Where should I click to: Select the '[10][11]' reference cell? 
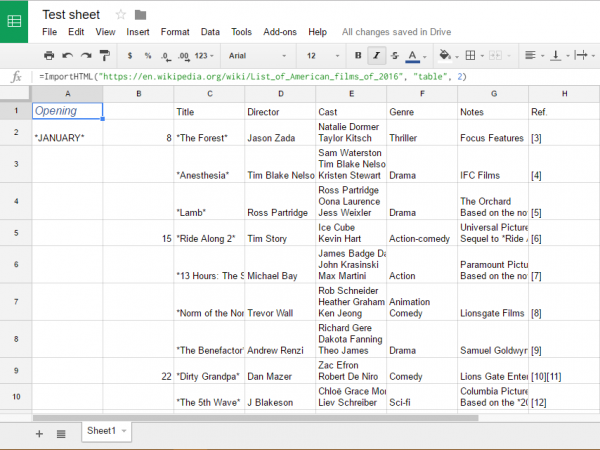point(564,371)
